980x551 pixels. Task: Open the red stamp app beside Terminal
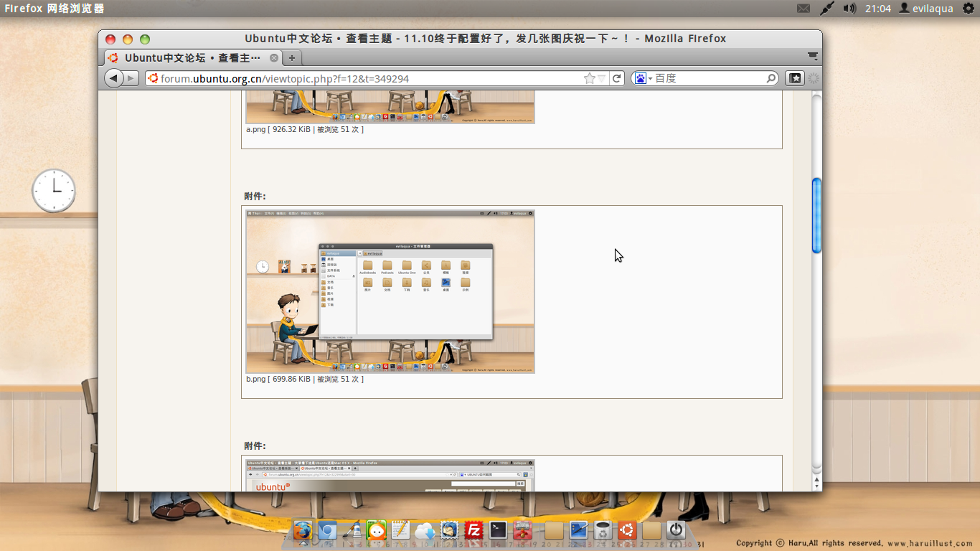tap(522, 531)
